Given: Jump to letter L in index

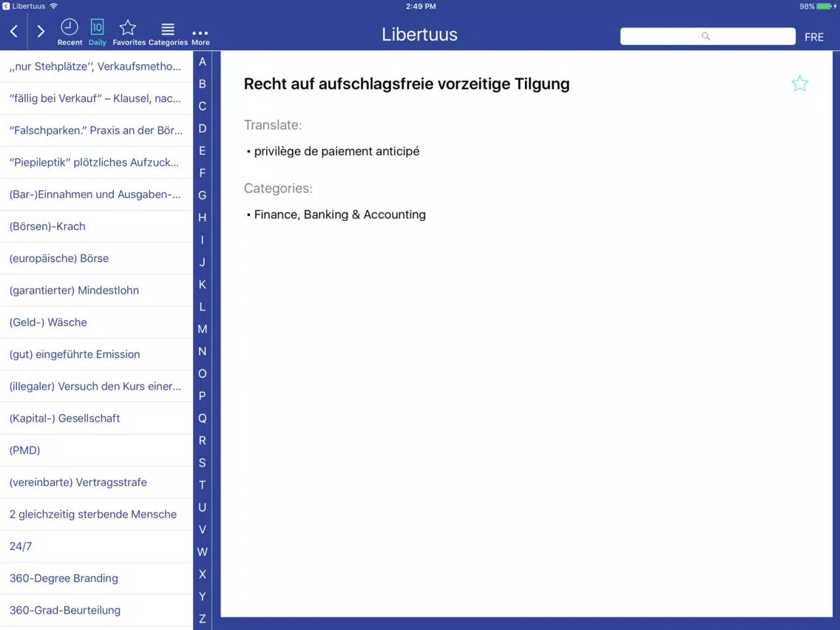Looking at the screenshot, I should 203,307.
